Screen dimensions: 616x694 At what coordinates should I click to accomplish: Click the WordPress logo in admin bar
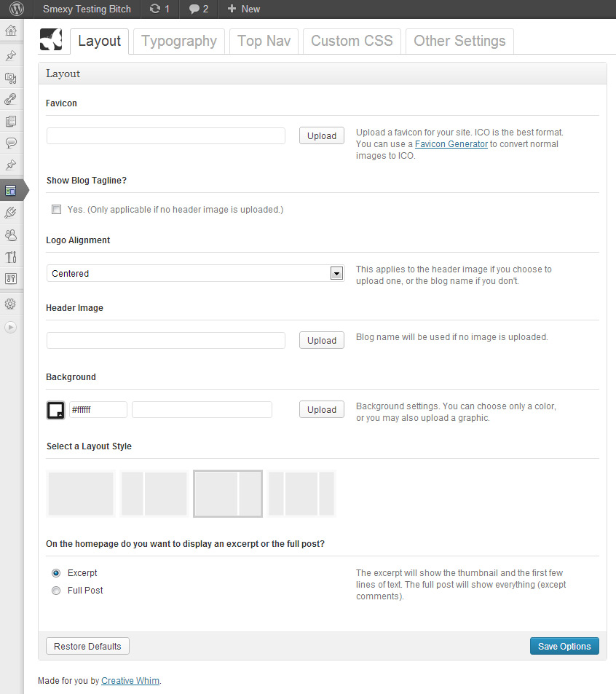pyautogui.click(x=16, y=9)
